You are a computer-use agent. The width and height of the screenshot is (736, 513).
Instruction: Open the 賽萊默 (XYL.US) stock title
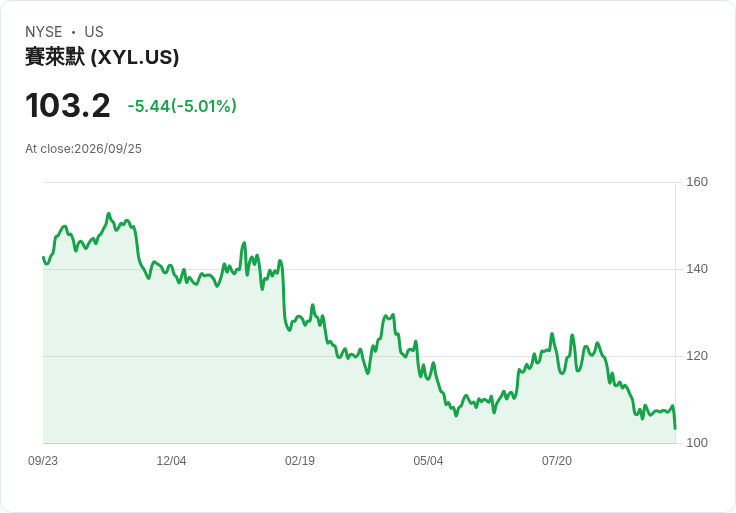tap(102, 57)
